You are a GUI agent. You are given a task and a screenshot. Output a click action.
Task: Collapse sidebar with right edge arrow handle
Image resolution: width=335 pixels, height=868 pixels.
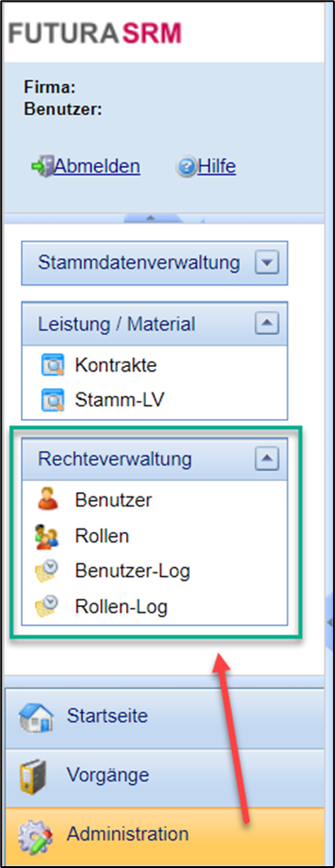pos(330,622)
